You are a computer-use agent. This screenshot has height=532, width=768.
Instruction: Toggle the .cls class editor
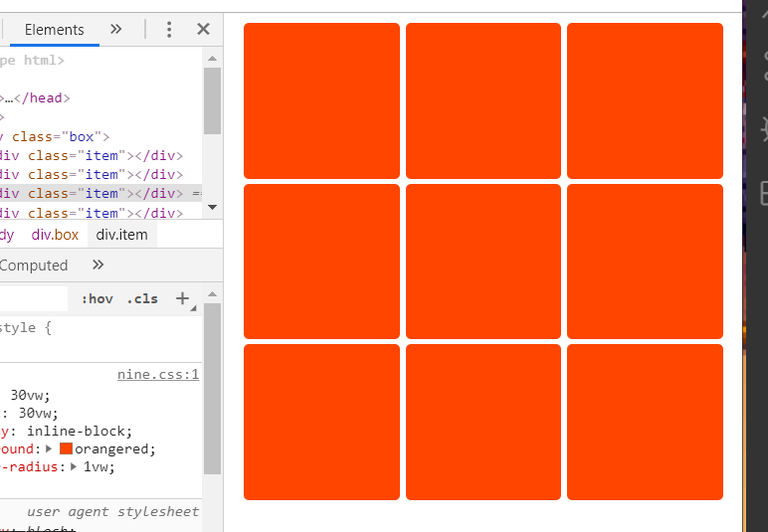[142, 299]
